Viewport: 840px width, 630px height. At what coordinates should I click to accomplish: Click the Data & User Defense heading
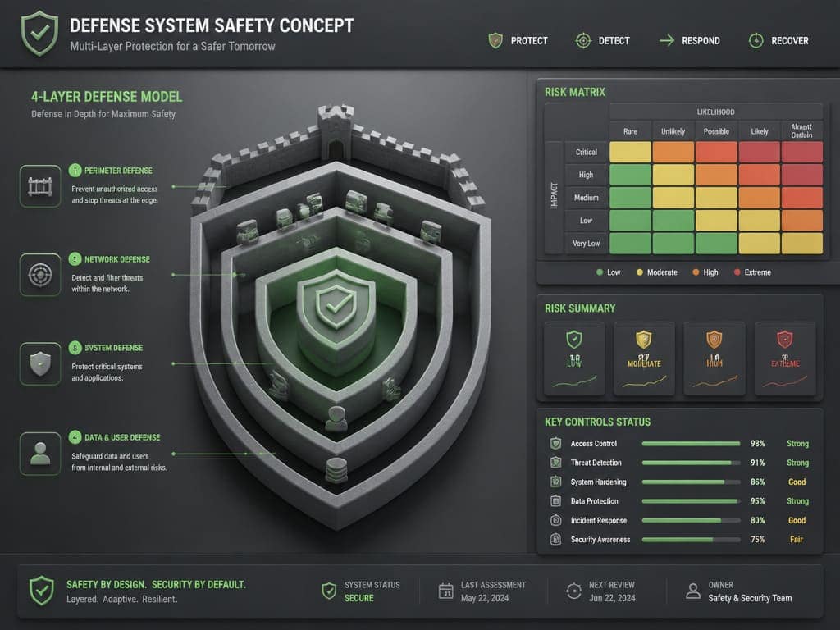click(x=122, y=437)
